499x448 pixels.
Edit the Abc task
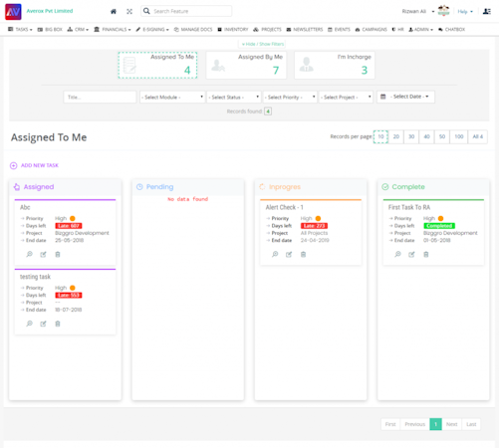43,255
